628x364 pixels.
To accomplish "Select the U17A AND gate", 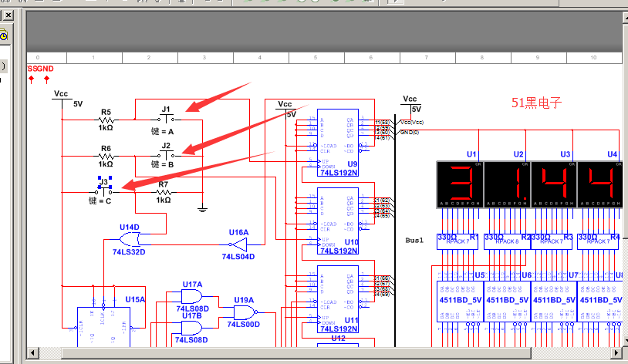I will (192, 296).
